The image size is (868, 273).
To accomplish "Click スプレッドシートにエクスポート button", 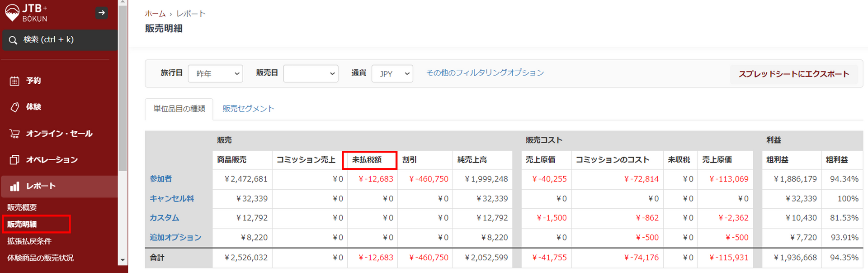I will (x=793, y=74).
